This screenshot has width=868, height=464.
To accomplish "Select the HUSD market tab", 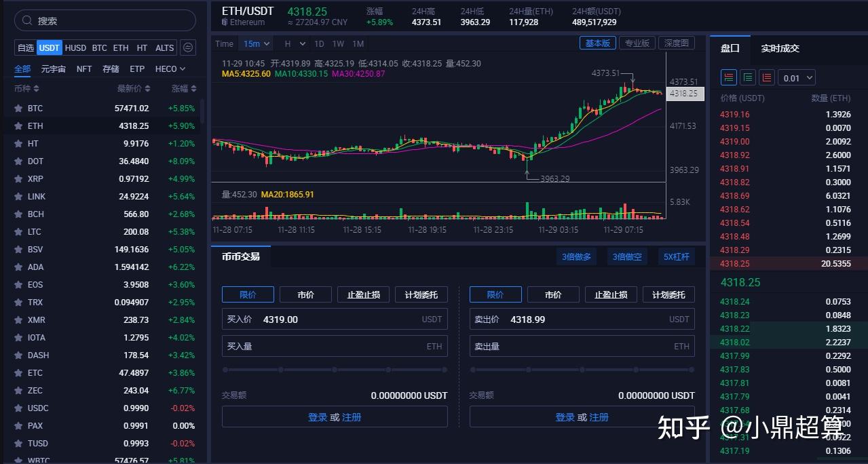I will [75, 47].
